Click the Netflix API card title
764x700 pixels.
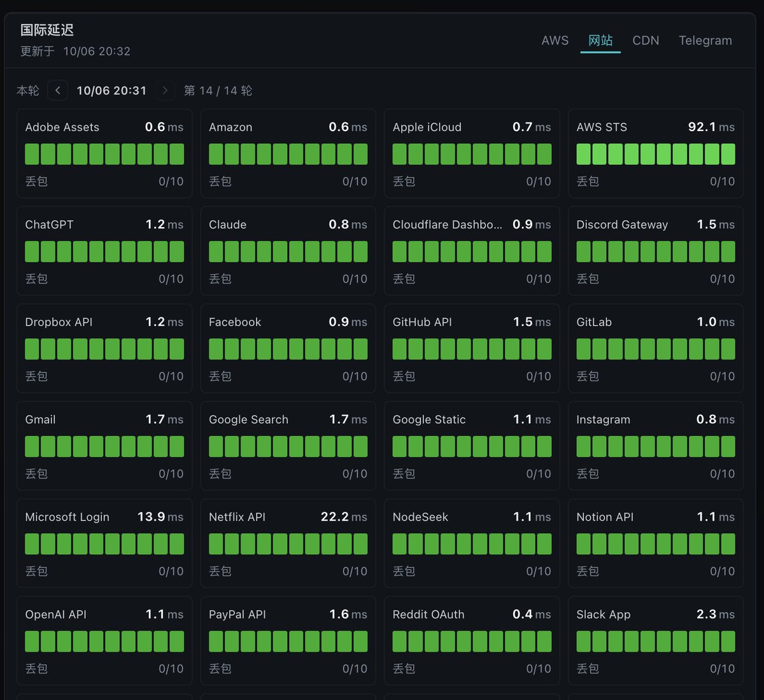pyautogui.click(x=237, y=517)
